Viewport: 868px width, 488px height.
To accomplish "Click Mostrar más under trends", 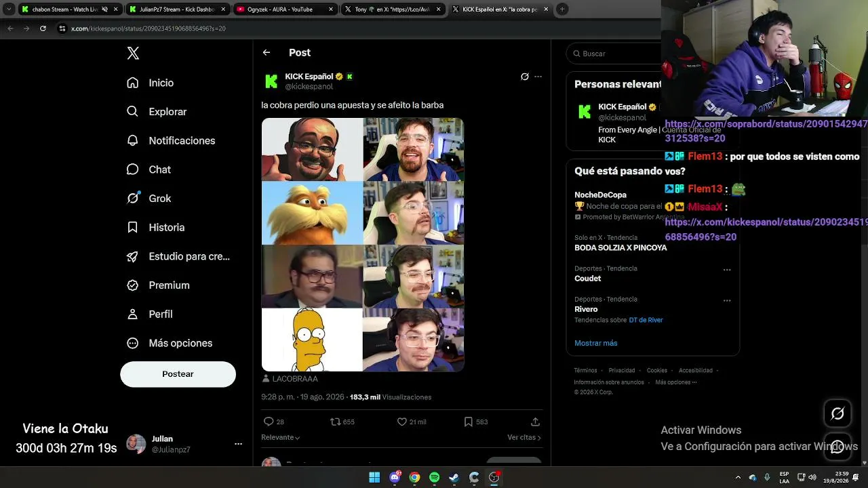I will (x=596, y=343).
